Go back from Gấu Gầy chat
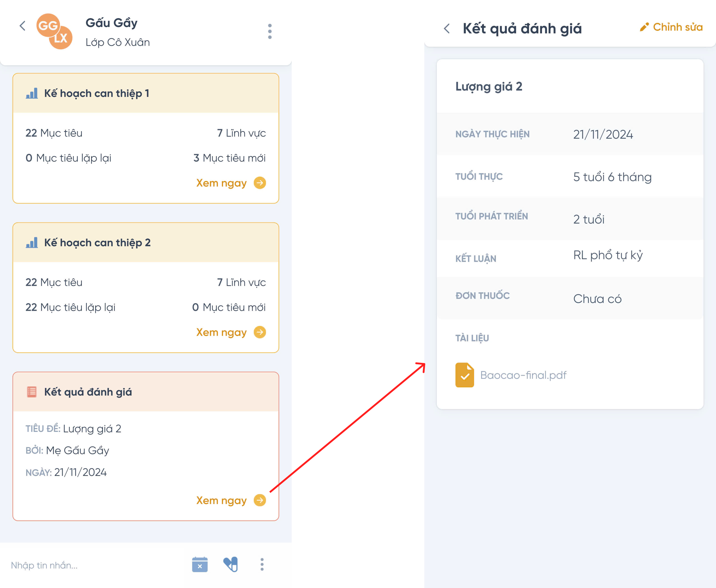The width and height of the screenshot is (716, 588). [22, 26]
